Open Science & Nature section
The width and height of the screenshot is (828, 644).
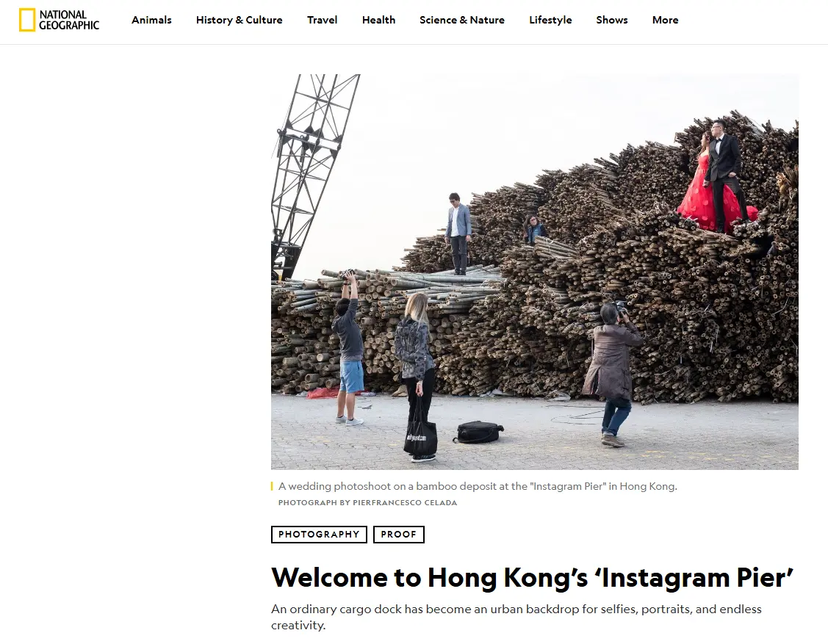[x=462, y=20]
